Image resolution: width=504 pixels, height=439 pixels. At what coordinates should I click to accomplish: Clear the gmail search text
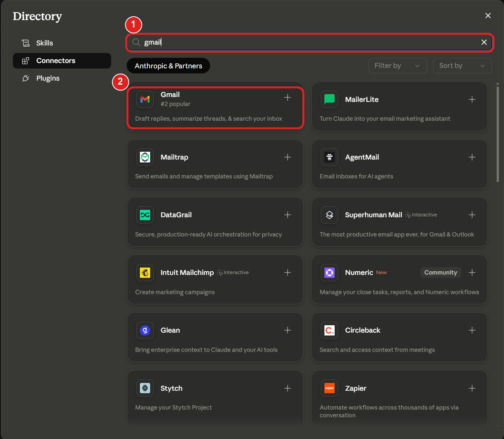click(x=484, y=42)
